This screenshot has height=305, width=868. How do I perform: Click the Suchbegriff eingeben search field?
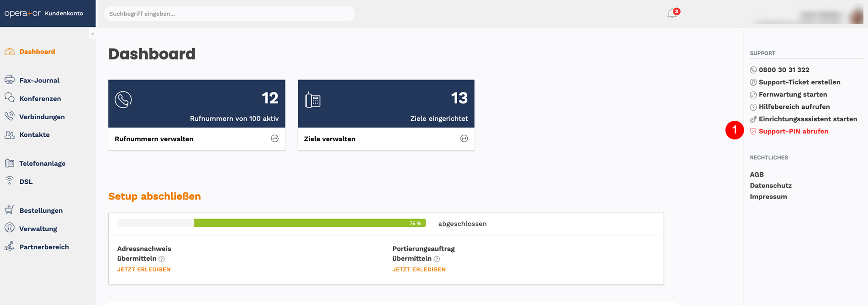tap(229, 14)
